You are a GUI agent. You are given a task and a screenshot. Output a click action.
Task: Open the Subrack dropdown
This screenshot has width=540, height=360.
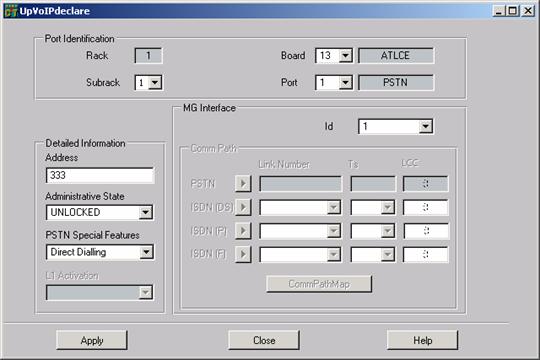point(155,83)
